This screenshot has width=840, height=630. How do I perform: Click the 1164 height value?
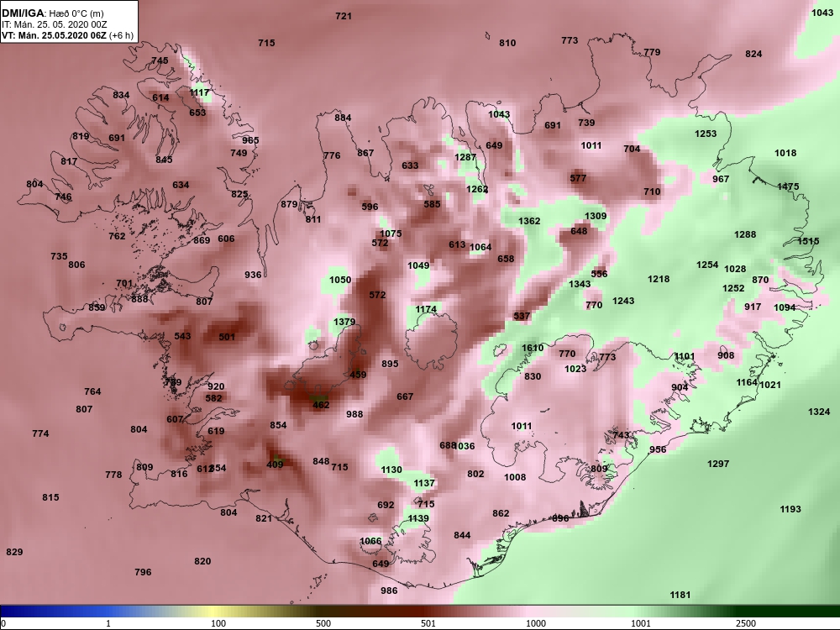coord(747,382)
